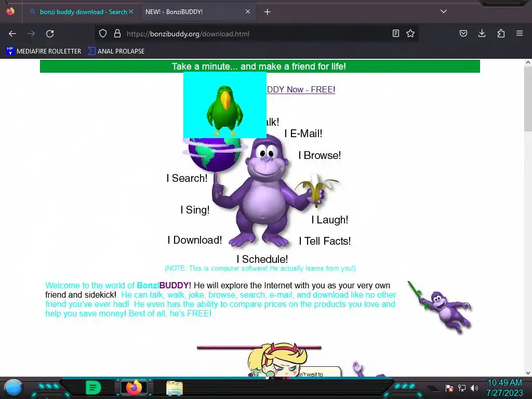Click the scrollbar up arrow
This screenshot has height=399, width=532.
[x=528, y=62]
